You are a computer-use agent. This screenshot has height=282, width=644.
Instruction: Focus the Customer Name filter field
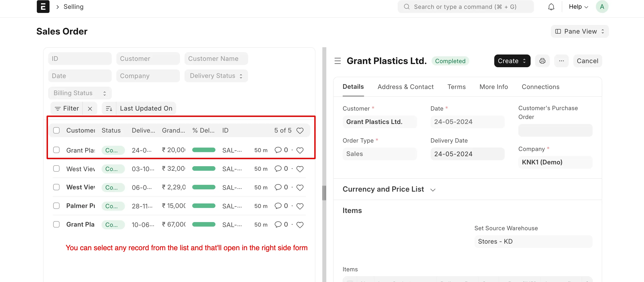[x=216, y=58]
